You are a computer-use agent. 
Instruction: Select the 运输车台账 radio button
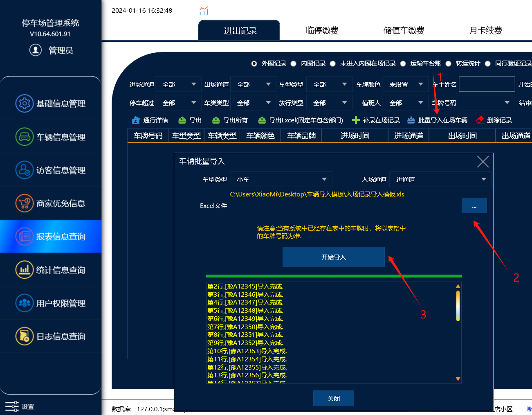tap(403, 63)
